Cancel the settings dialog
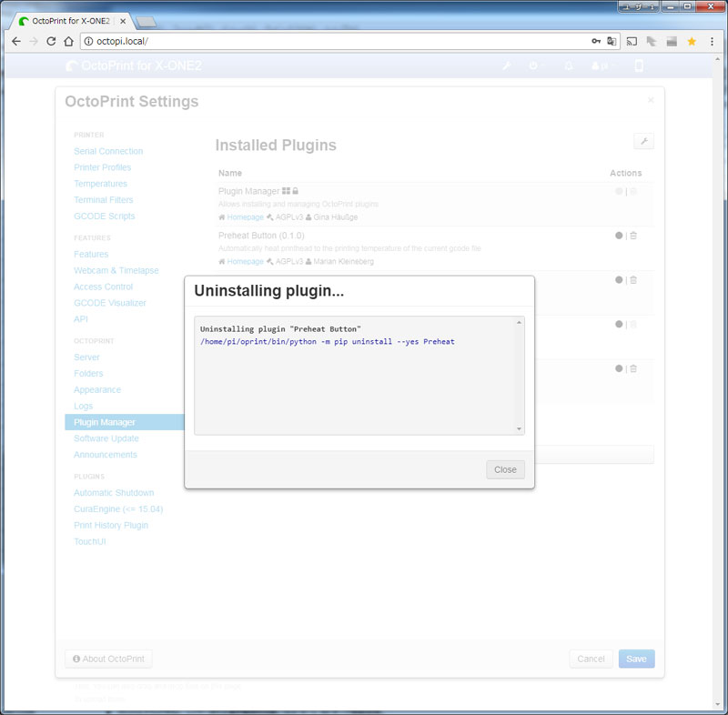Screen dimensions: 728x715 [x=591, y=659]
